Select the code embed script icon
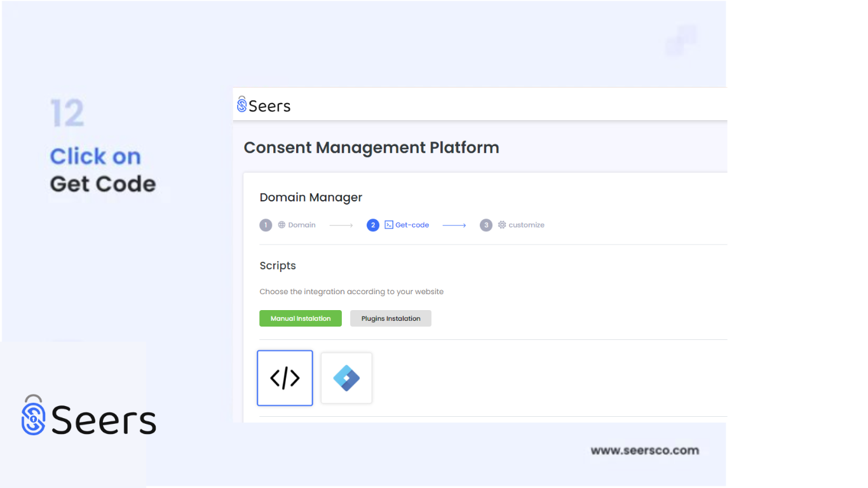 (x=285, y=378)
